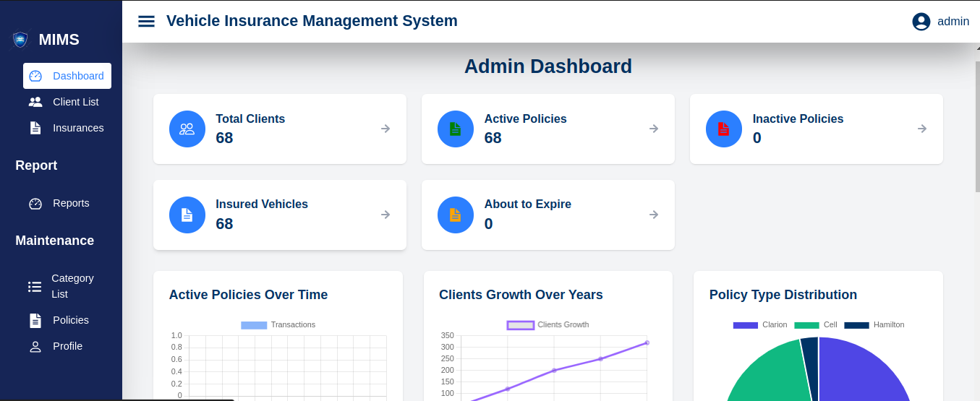Click the MIMS shield logo
Screen dimensions: 980x401
(x=20, y=40)
